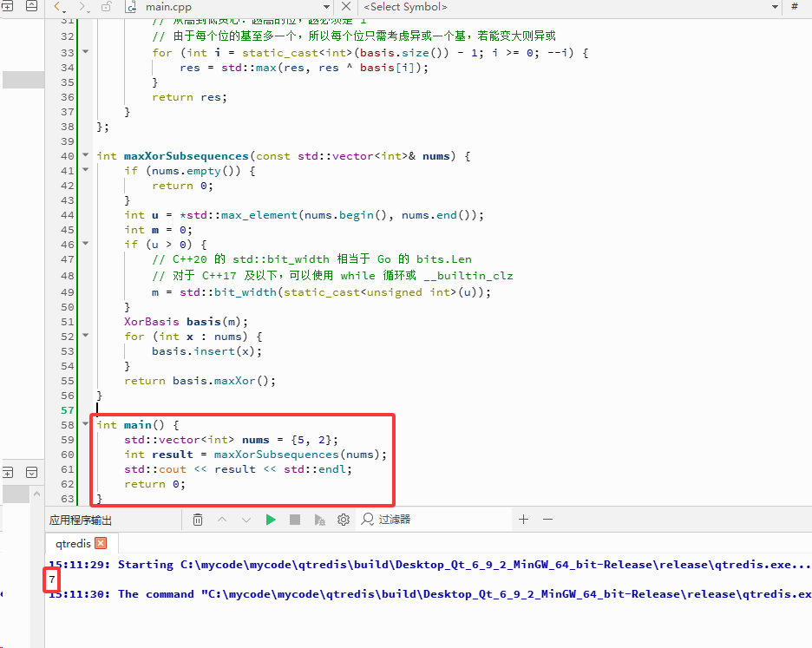Attach debugger to running application icon
Image resolution: width=812 pixels, height=648 pixels.
319,520
